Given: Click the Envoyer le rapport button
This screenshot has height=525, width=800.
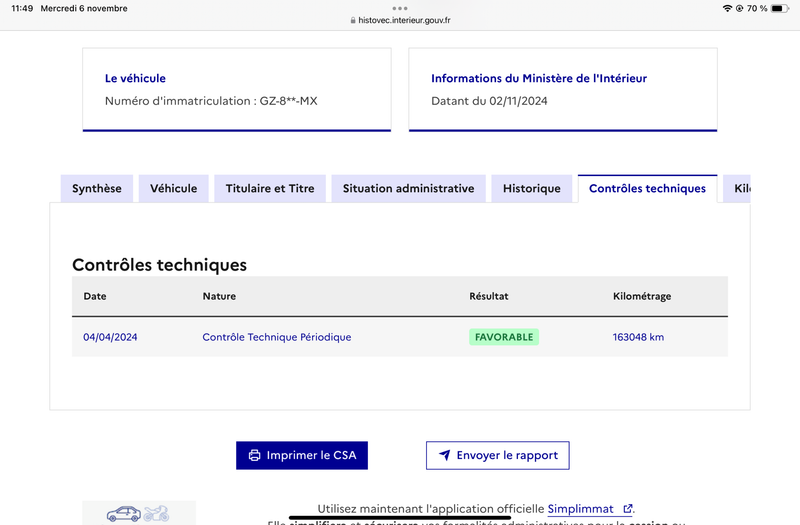Looking at the screenshot, I should (497, 455).
